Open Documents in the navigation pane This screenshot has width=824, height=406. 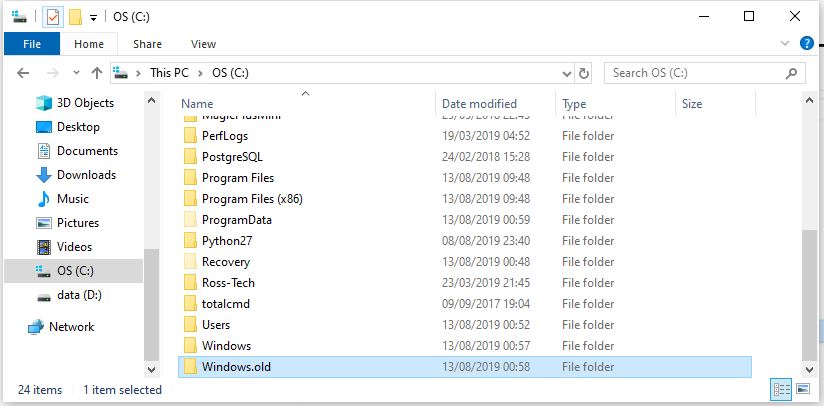[77, 151]
